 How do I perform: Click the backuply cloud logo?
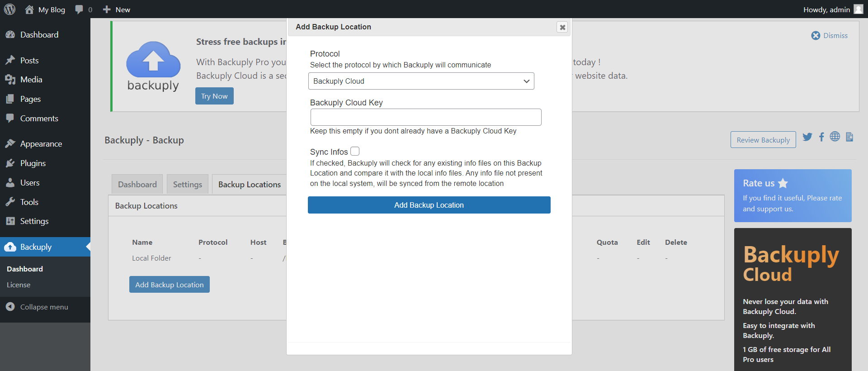[x=153, y=66]
